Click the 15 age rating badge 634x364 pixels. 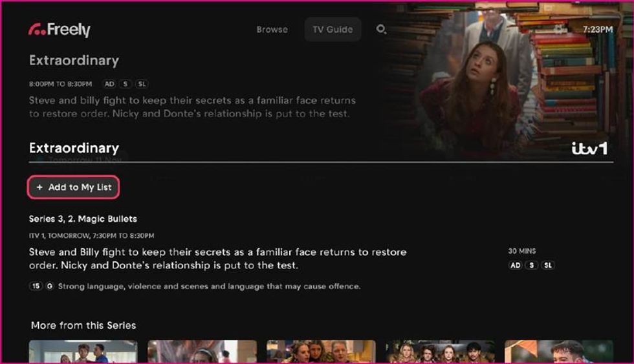point(36,286)
